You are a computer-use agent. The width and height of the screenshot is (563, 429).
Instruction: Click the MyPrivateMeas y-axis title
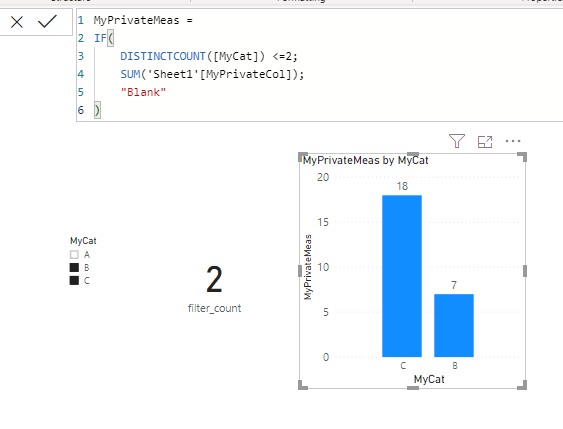(x=308, y=267)
